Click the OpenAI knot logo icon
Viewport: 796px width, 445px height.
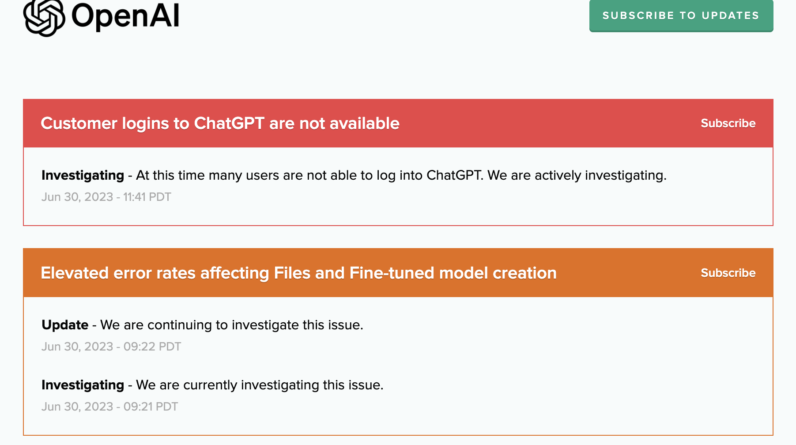coord(44,16)
